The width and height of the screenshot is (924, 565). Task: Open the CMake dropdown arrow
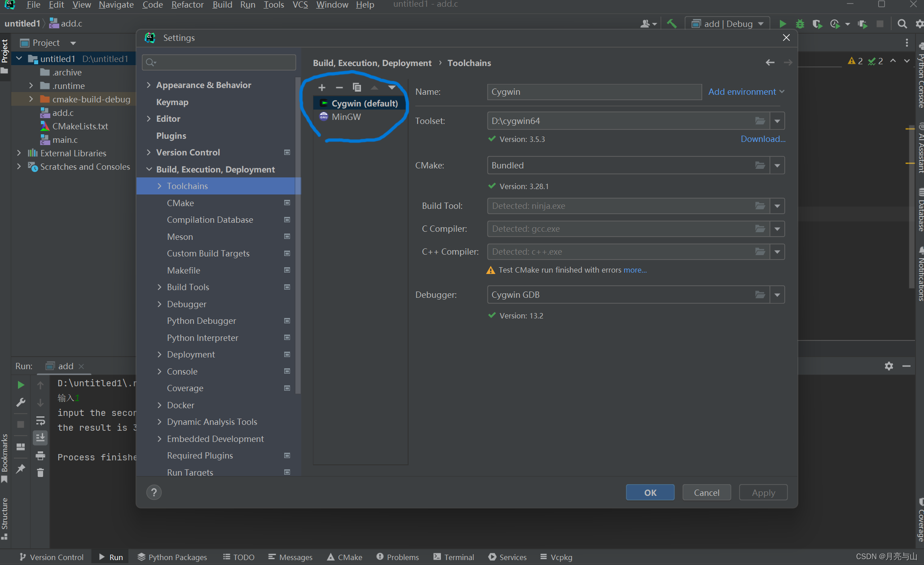pos(777,166)
